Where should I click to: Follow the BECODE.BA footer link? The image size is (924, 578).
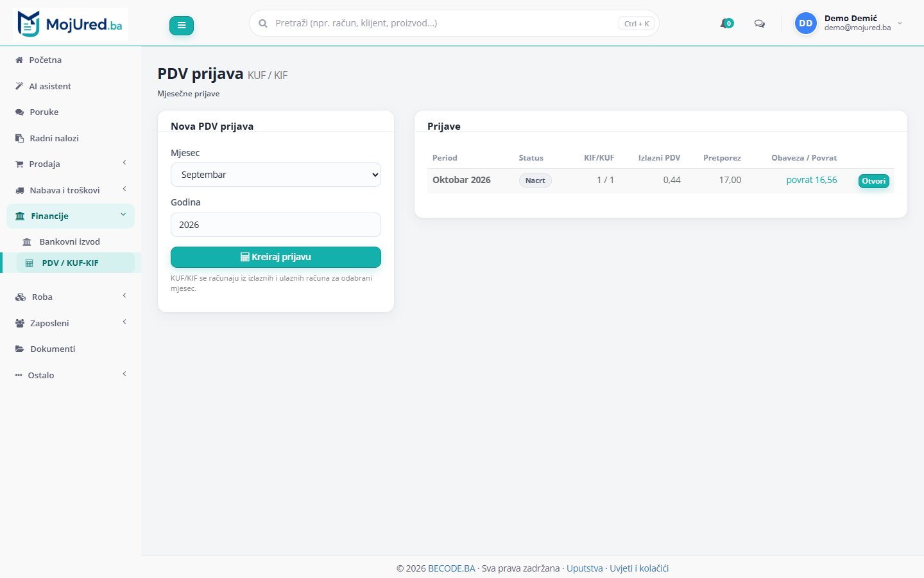pos(452,568)
